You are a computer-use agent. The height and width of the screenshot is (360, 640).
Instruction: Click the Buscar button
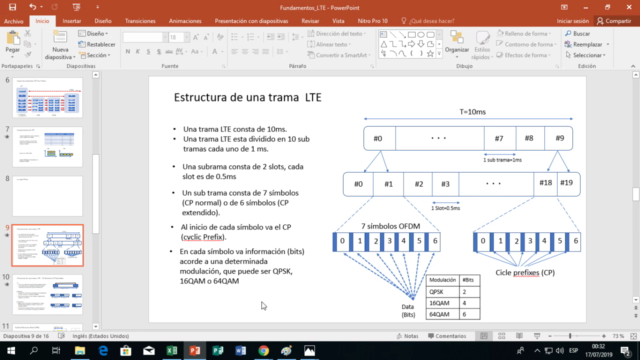tap(578, 33)
